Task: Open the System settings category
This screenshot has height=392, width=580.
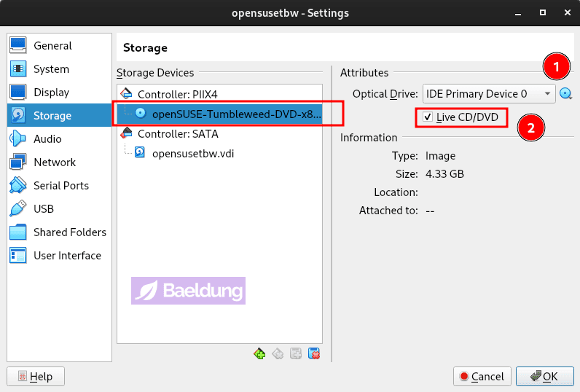Action: point(51,69)
